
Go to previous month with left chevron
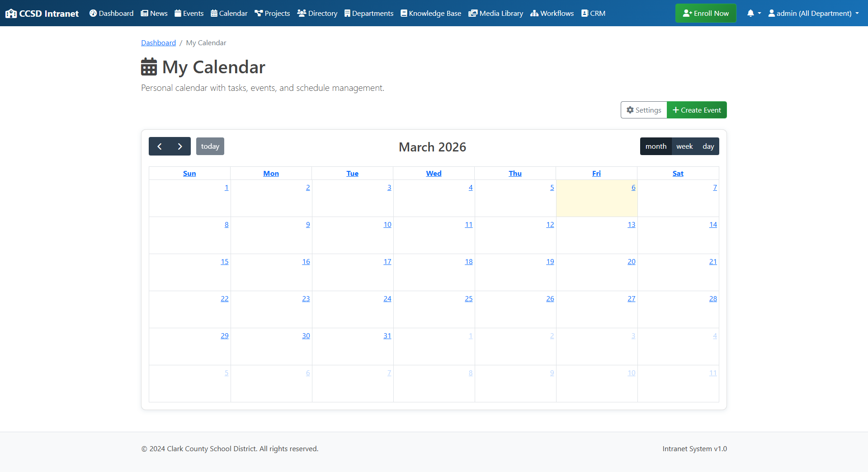160,146
